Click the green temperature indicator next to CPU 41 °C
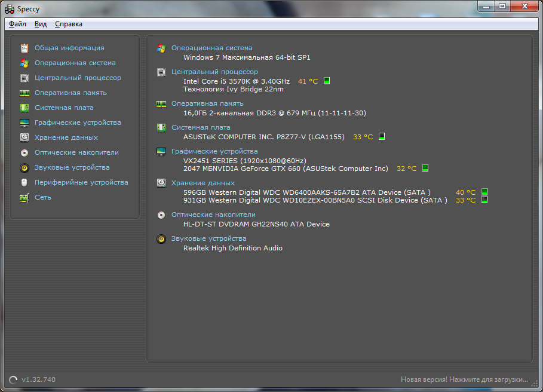Image resolution: width=543 pixels, height=392 pixels. coord(327,81)
